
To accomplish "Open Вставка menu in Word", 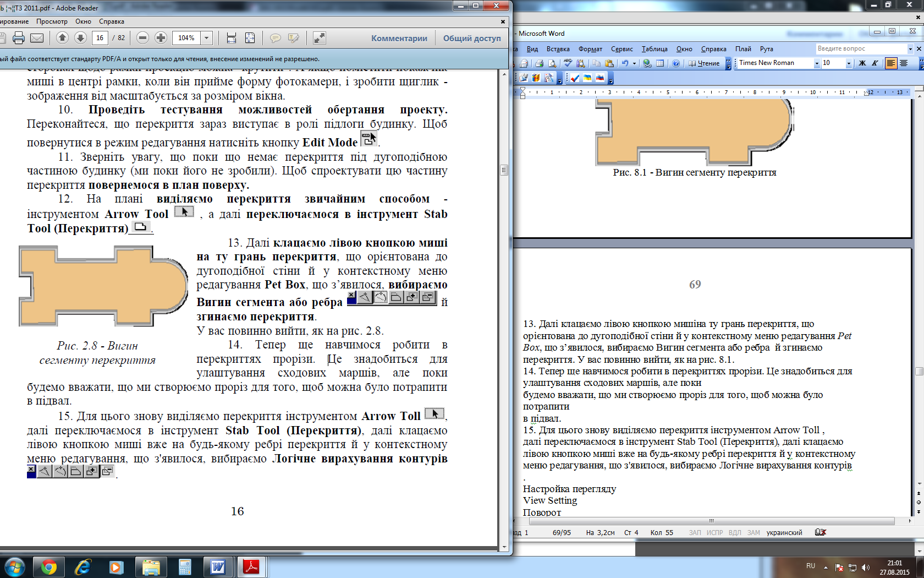I will click(558, 49).
